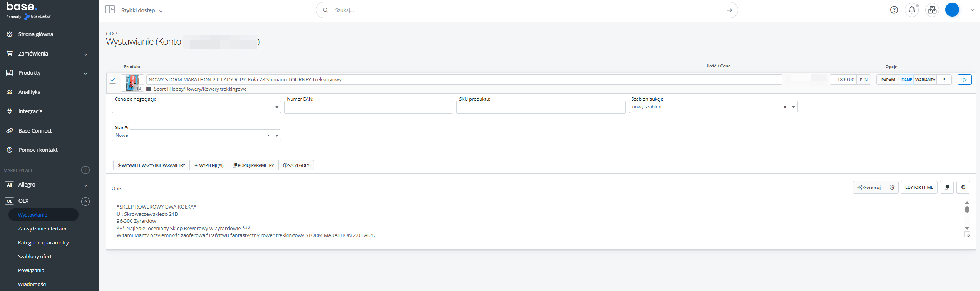Open Zarządzanie ofertami in OLX menu
This screenshot has height=291, width=980.
(x=43, y=229)
